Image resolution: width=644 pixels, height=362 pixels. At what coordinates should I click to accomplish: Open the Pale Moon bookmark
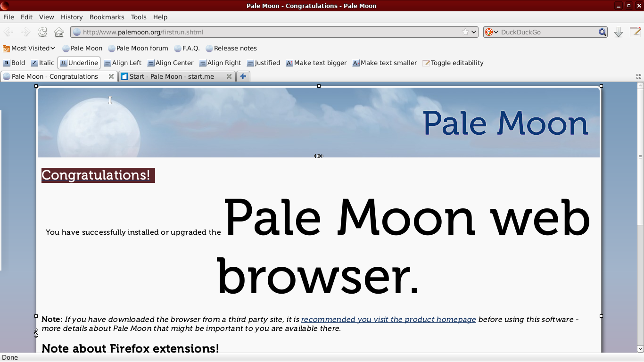tap(83, 48)
